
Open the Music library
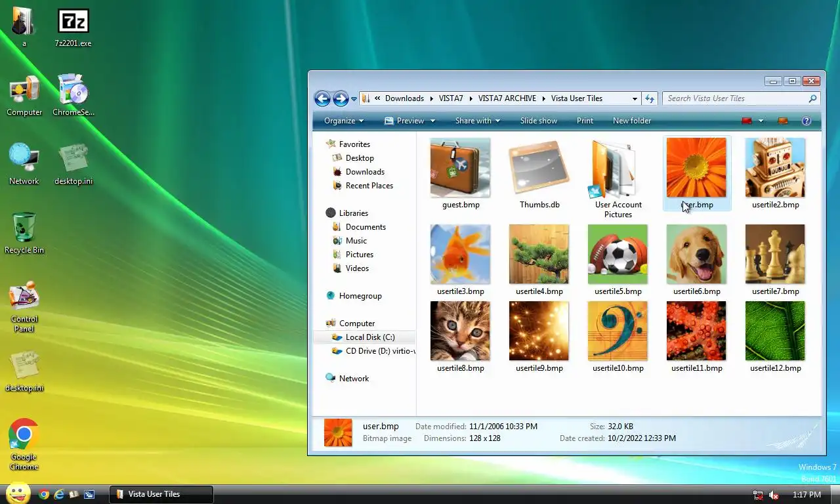coord(356,241)
